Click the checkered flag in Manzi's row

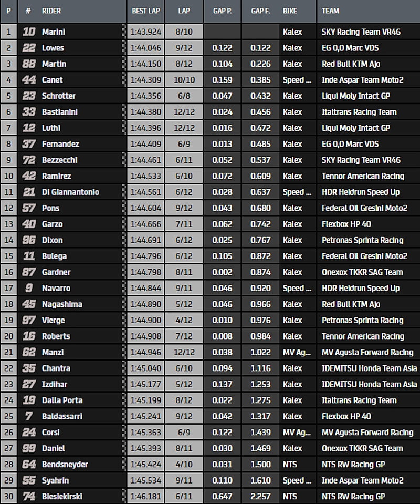click(x=124, y=352)
